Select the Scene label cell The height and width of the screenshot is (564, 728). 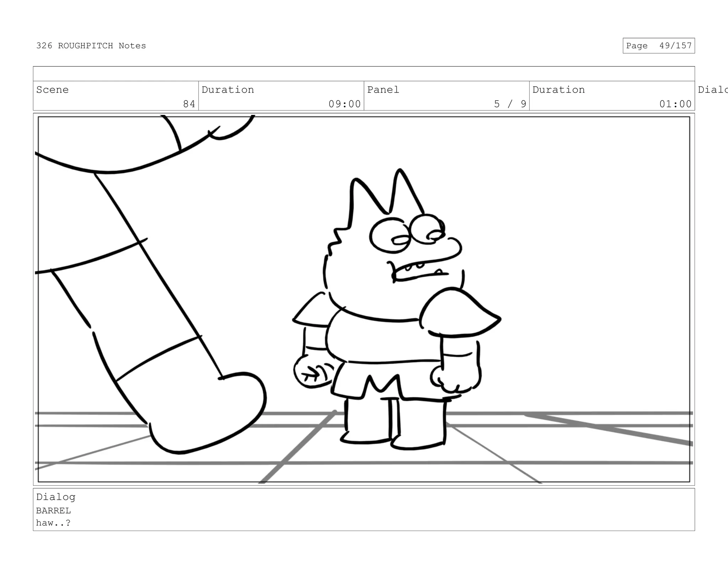click(x=53, y=90)
